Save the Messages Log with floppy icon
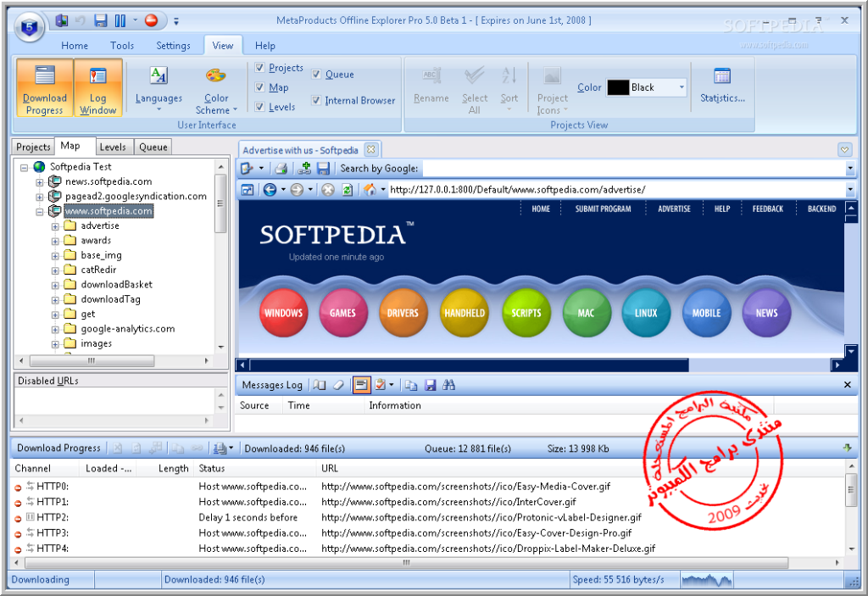Image resolution: width=868 pixels, height=596 pixels. coord(430,385)
